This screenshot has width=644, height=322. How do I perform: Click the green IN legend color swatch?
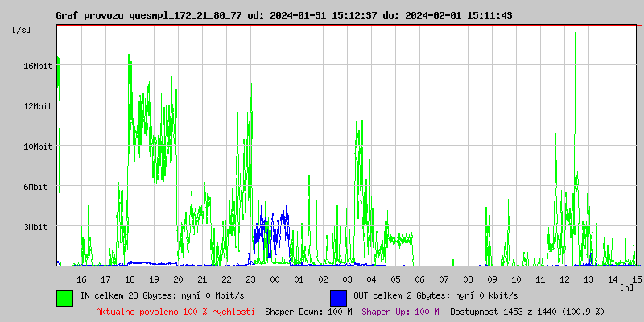64,297
